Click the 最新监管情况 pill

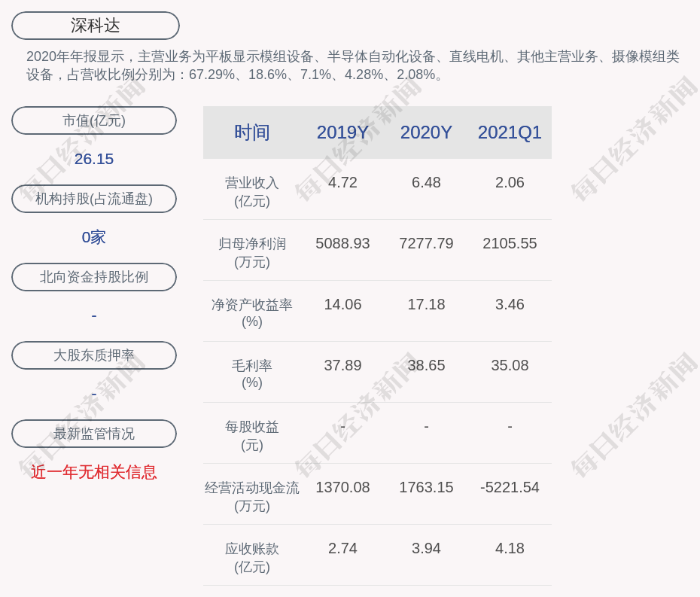click(x=94, y=434)
